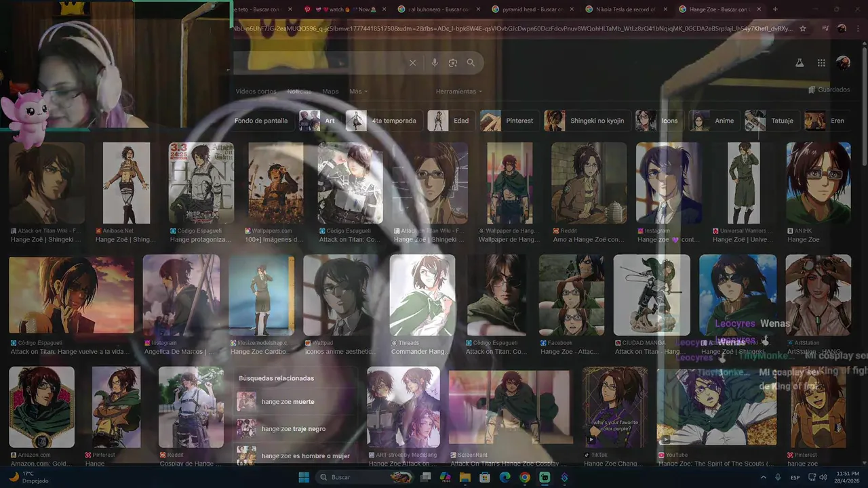The height and width of the screenshot is (488, 868).
Task: Open the Noticias search filter
Action: (x=299, y=91)
